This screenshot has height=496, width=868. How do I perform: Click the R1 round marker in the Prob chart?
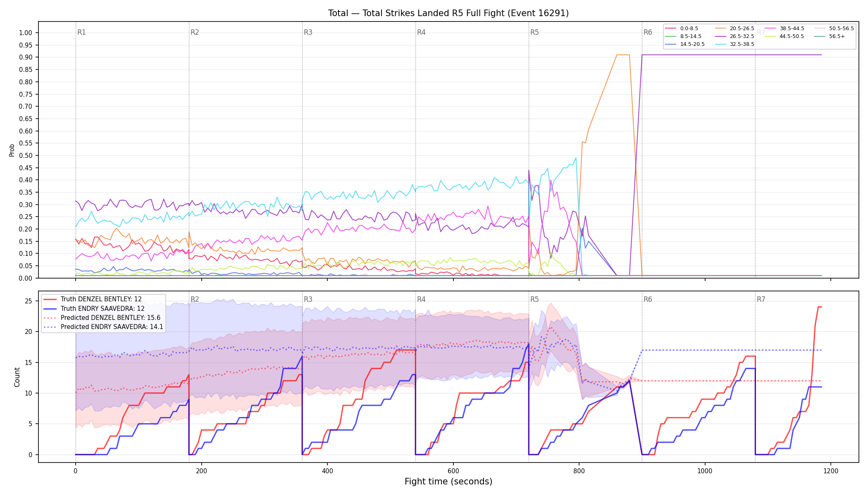point(81,32)
